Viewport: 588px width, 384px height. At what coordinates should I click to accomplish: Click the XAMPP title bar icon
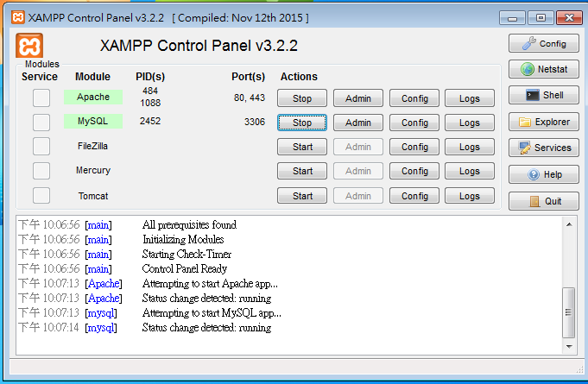pyautogui.click(x=18, y=17)
